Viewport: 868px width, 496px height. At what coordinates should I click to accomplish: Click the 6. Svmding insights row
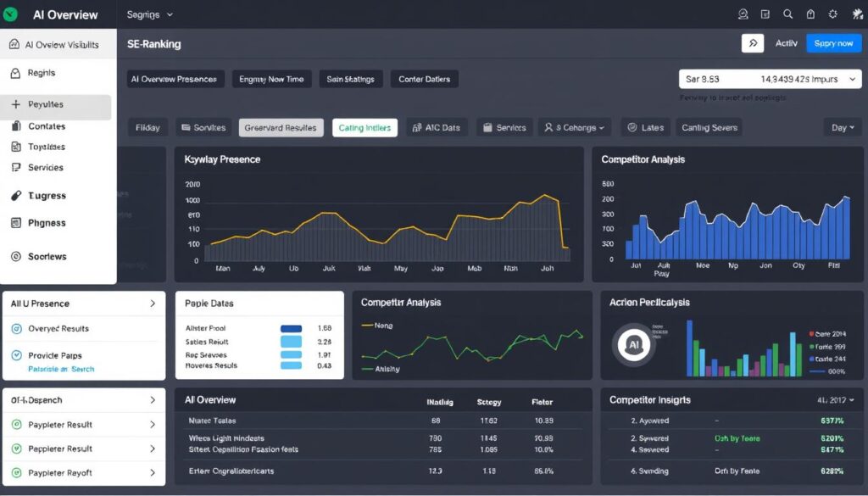tap(732, 471)
